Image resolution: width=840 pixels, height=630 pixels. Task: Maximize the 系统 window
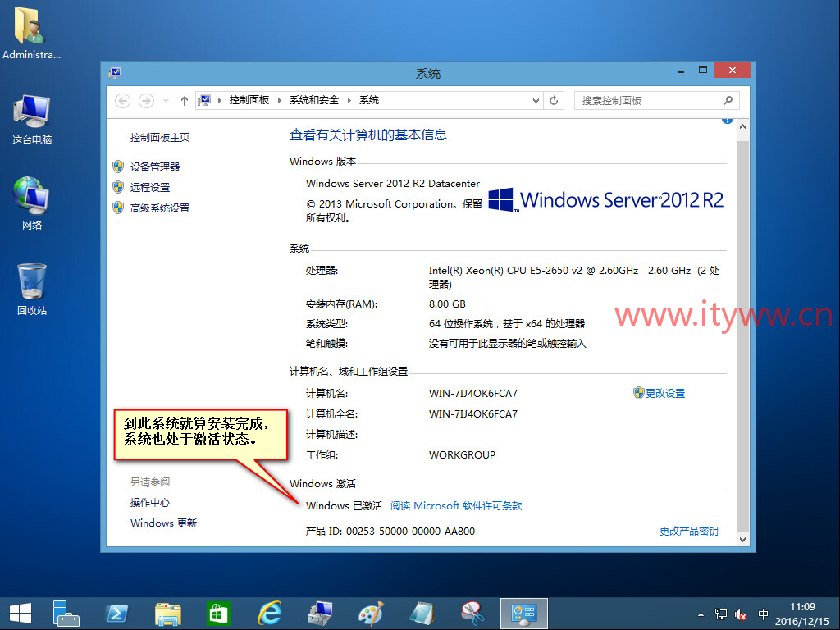point(703,71)
